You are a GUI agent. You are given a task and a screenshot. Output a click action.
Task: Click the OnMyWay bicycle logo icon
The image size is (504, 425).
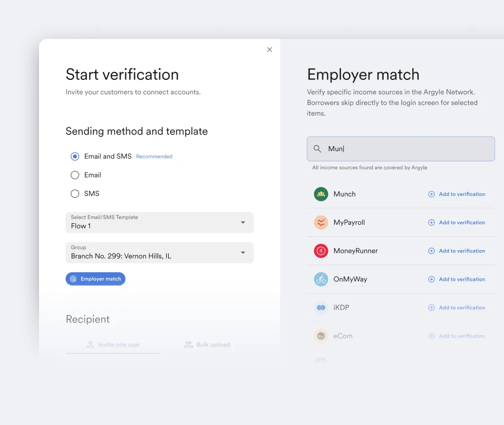pyautogui.click(x=321, y=279)
